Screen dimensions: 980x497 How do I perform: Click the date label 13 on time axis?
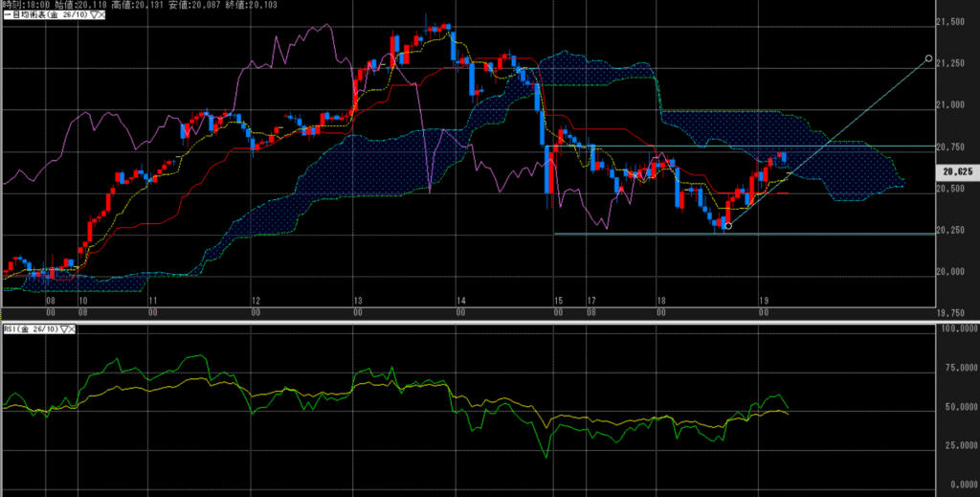point(356,300)
